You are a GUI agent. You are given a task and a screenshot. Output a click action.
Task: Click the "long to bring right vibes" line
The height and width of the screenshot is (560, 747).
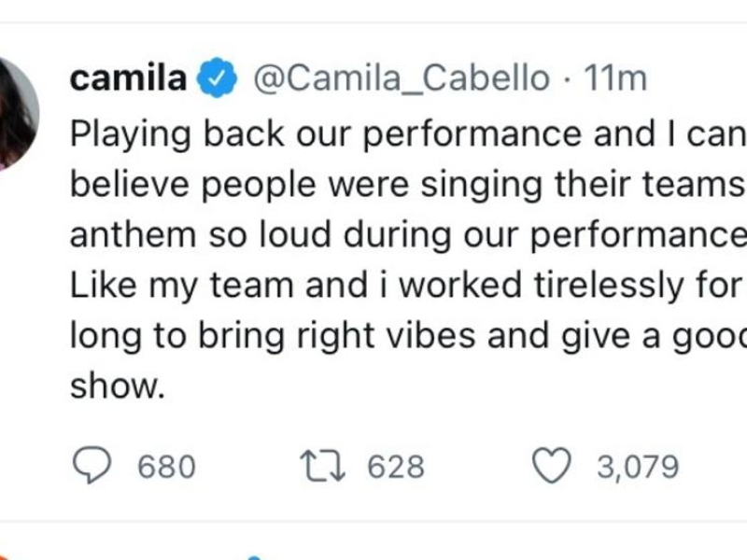408,336
